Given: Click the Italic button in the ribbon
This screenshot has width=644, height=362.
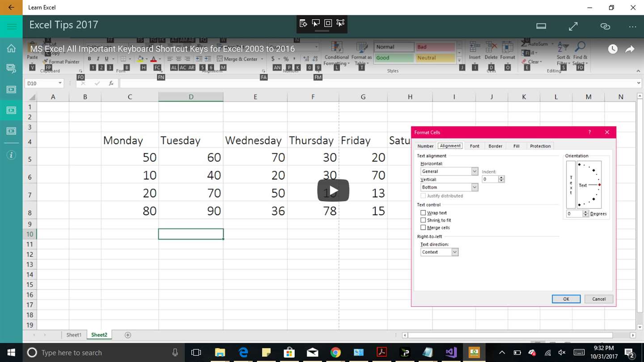Looking at the screenshot, I should point(98,59).
